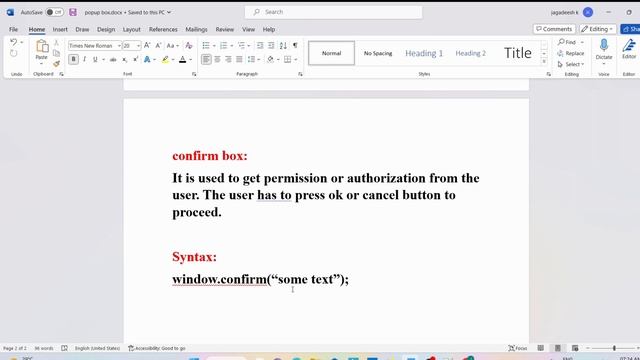The width and height of the screenshot is (640, 360).
Task: Switch to Print Layout view
Action: (x=558, y=348)
